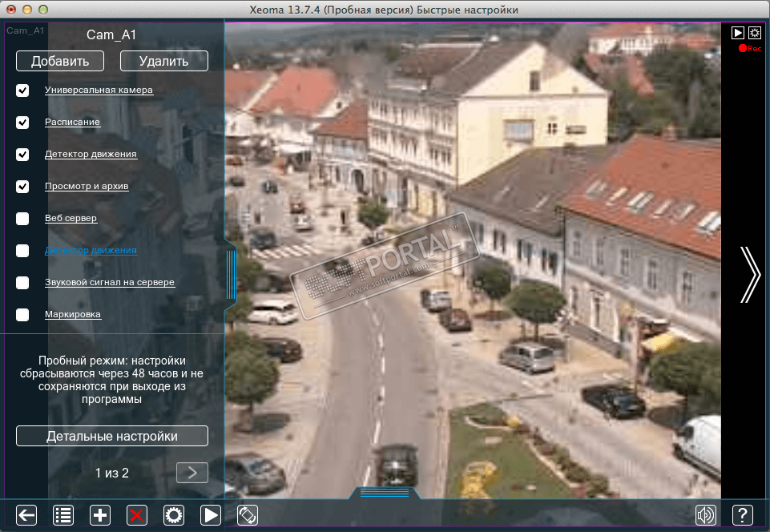
Task: Uncheck the Расписание checkbox
Action: click(x=22, y=123)
